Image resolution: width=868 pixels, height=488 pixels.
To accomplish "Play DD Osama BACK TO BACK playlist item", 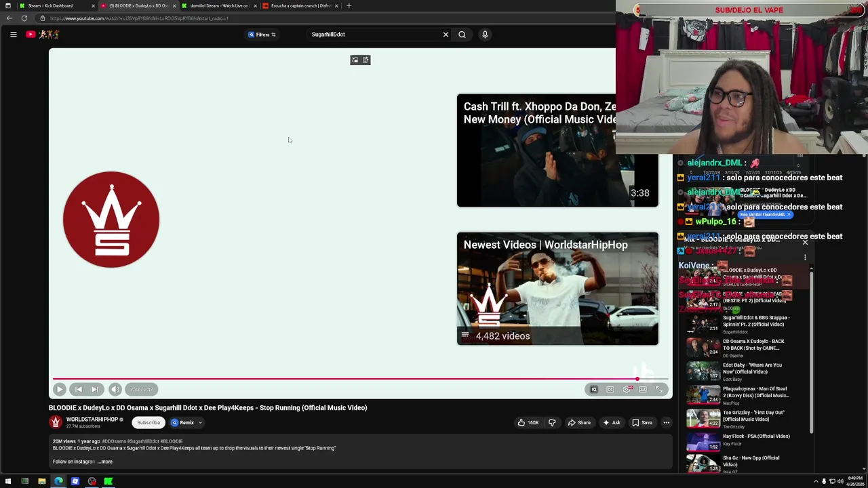I will click(739, 348).
